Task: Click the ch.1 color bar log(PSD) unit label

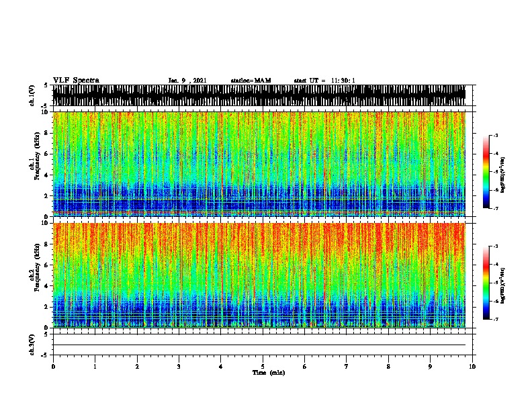Action: (502, 175)
